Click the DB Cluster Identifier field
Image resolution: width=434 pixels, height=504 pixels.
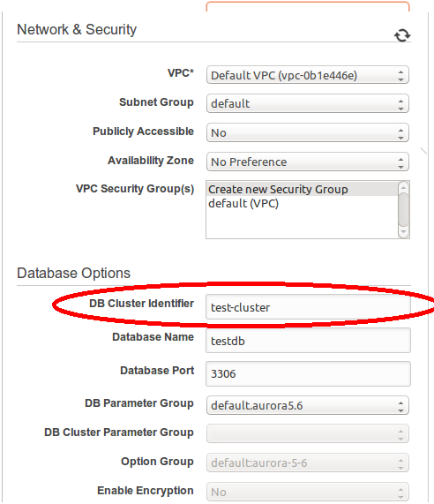308,307
